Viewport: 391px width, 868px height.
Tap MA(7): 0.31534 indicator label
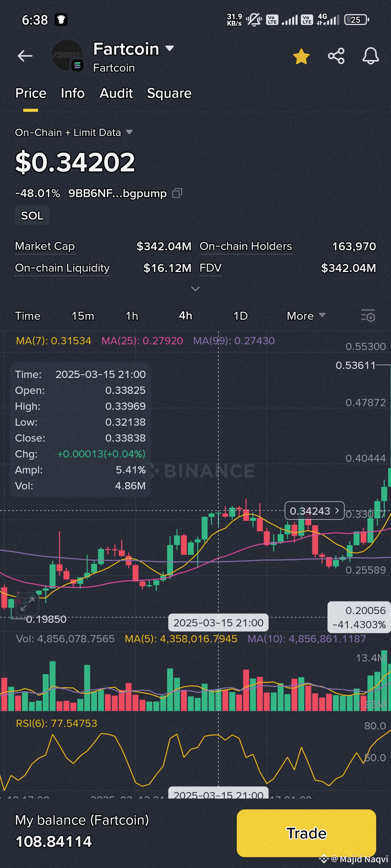pyautogui.click(x=54, y=341)
